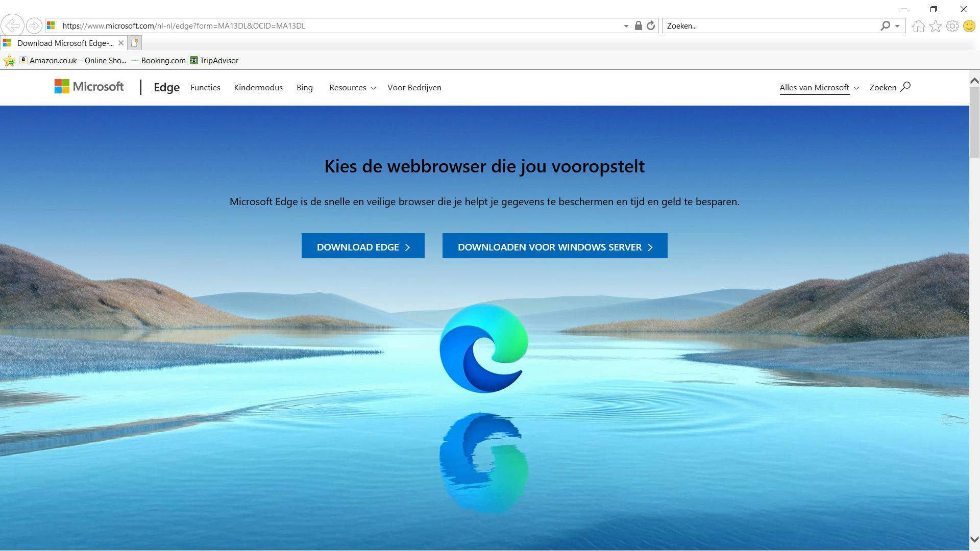980x551 pixels.
Task: Click the lock security icon in address bar
Action: (638, 26)
